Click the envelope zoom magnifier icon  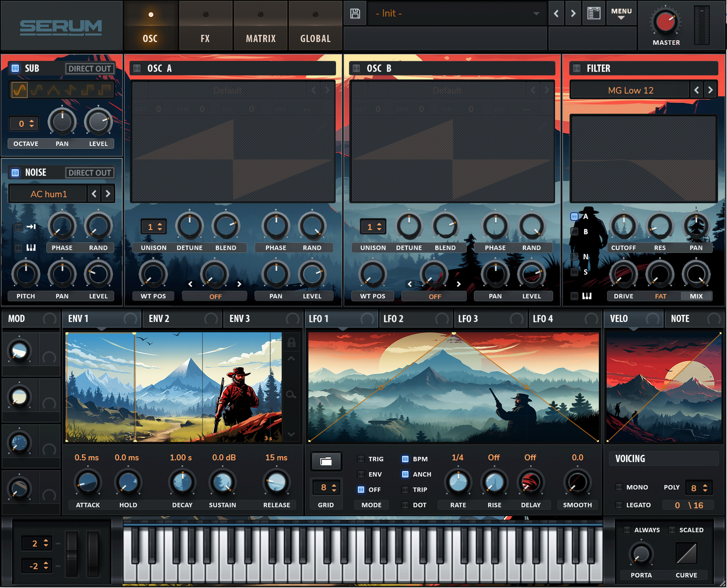[x=291, y=394]
